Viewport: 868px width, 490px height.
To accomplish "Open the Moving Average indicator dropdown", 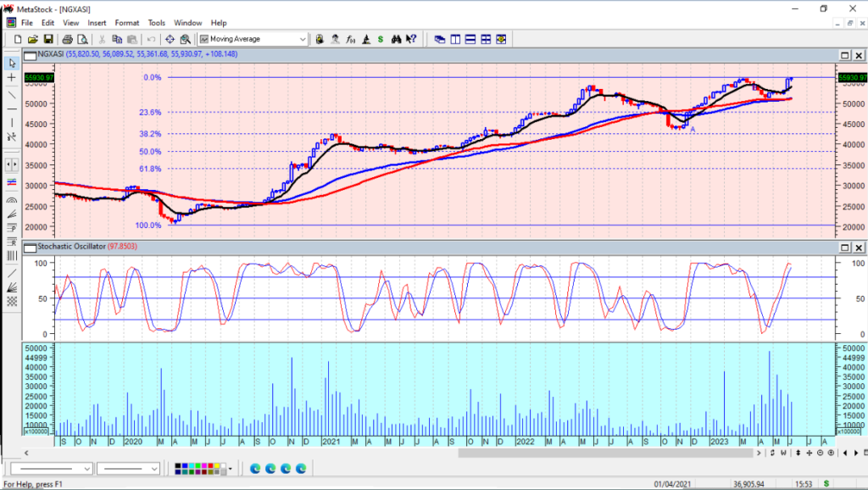I will 303,39.
